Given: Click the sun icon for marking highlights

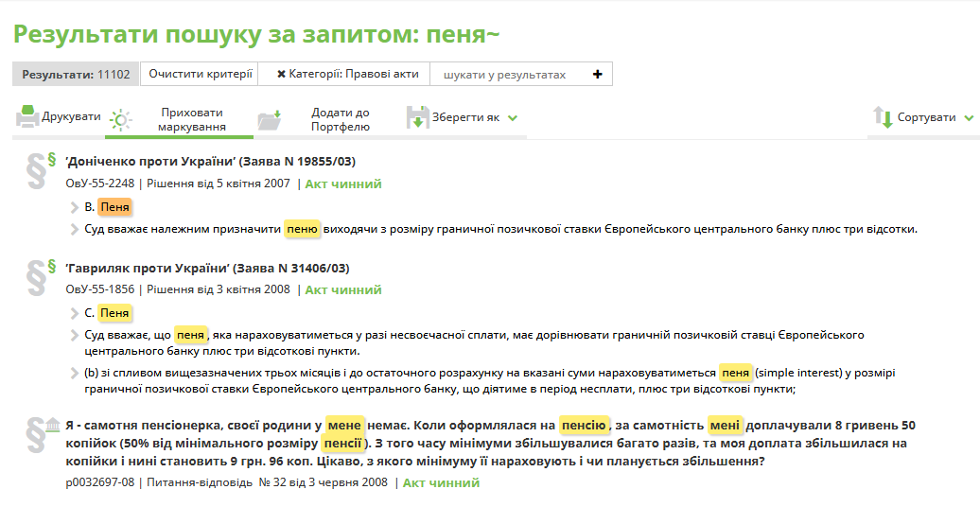Looking at the screenshot, I should 120,120.
